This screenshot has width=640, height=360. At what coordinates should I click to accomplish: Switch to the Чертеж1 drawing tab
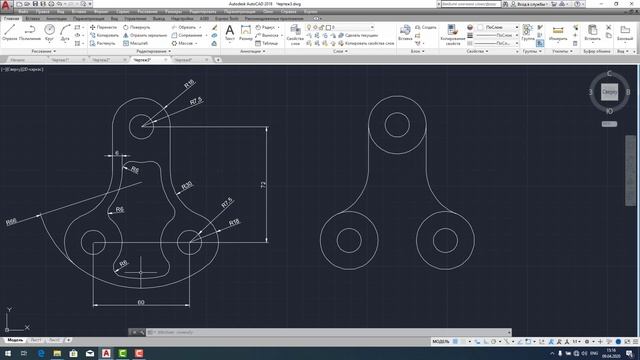coord(60,60)
